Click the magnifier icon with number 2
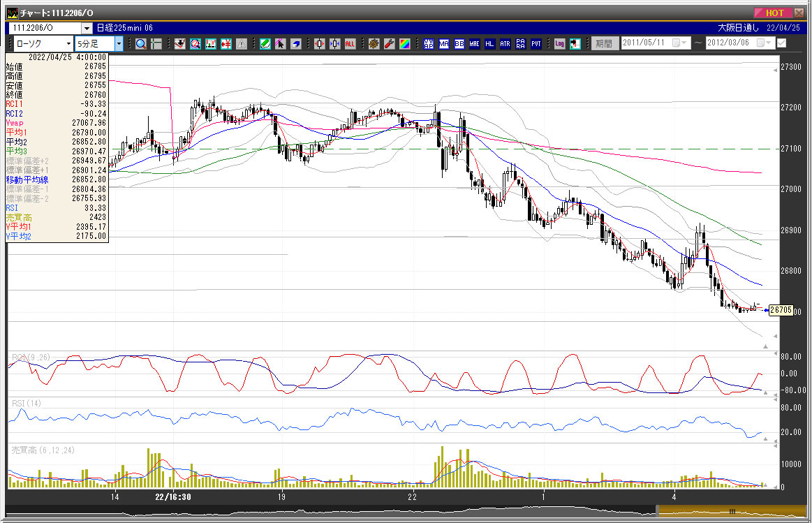 pyautogui.click(x=195, y=44)
